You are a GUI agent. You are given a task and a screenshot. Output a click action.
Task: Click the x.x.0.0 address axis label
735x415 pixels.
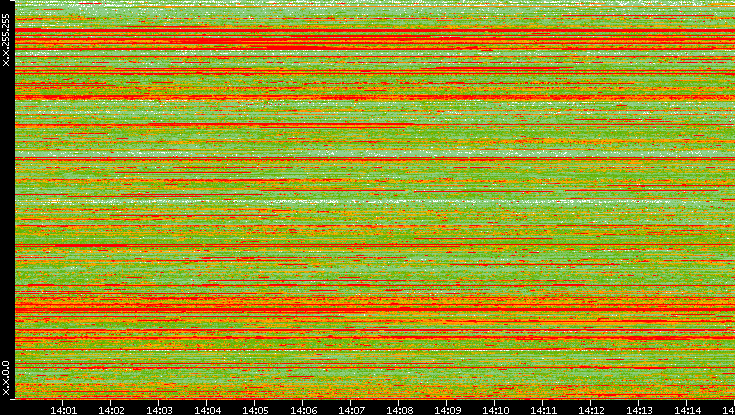pyautogui.click(x=6, y=378)
